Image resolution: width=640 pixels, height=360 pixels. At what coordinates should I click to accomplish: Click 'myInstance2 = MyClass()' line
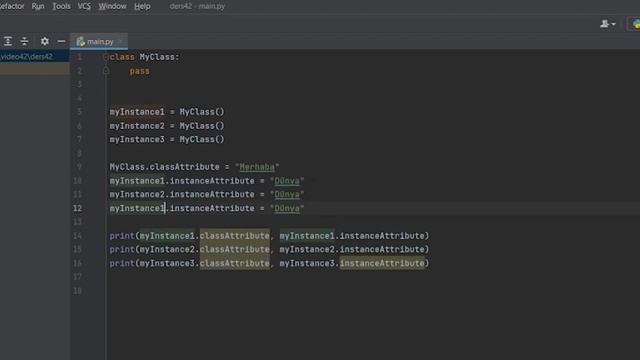167,126
